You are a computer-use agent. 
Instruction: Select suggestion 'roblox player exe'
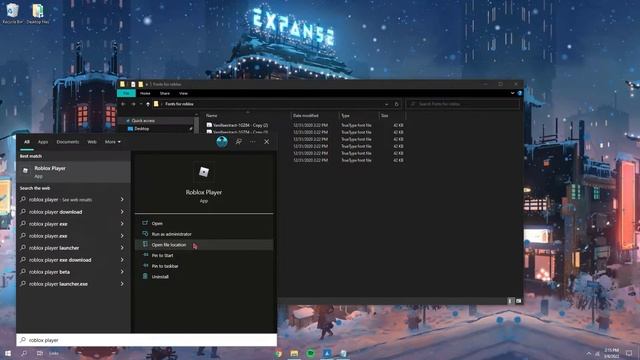73,224
